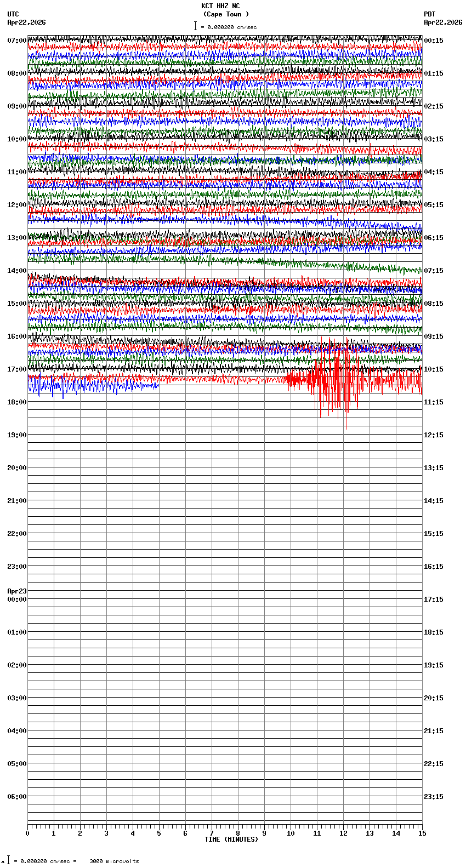
Task: Click the '14:15' PDT time label
Action: (434, 501)
